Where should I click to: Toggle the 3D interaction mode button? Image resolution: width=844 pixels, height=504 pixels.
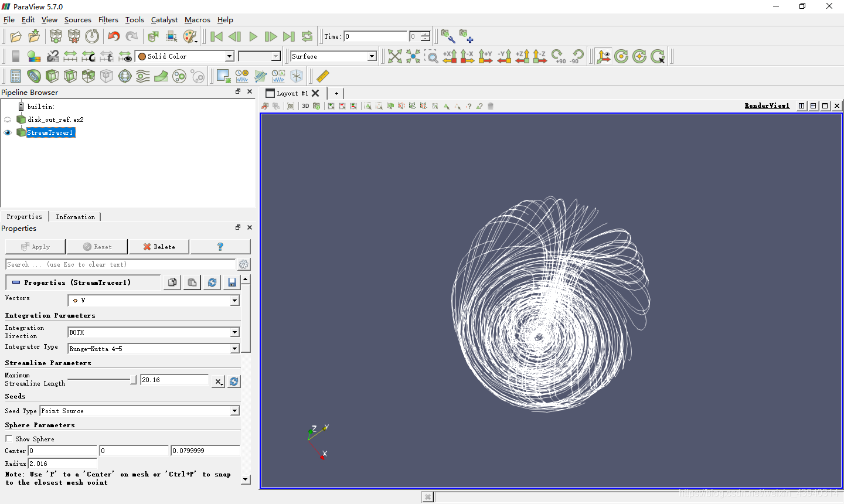(305, 106)
